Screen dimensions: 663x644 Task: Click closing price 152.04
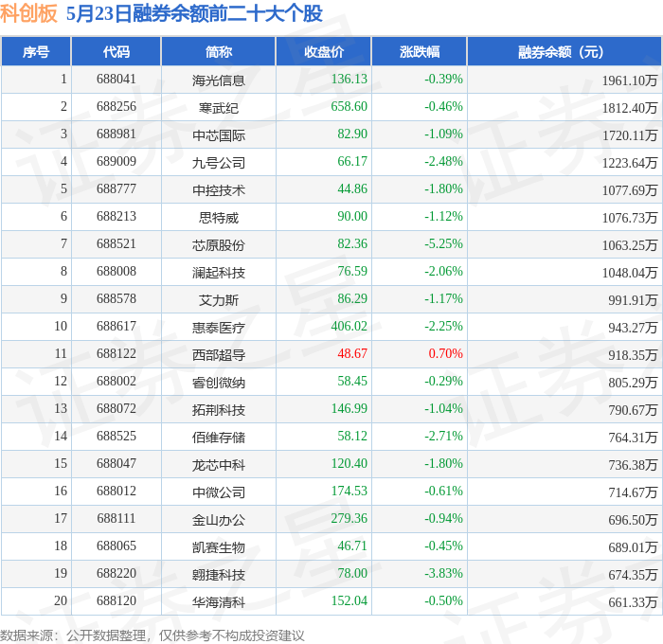[349, 601]
